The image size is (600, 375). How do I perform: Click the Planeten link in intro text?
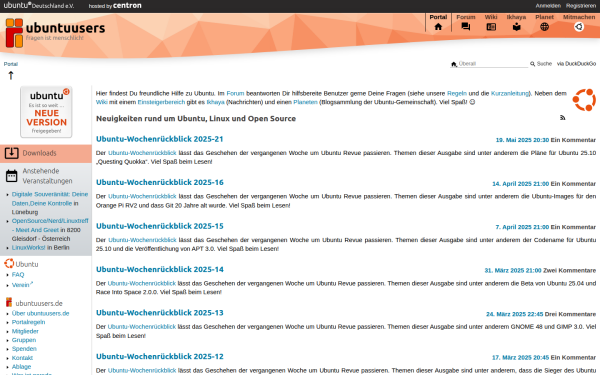pyautogui.click(x=305, y=102)
